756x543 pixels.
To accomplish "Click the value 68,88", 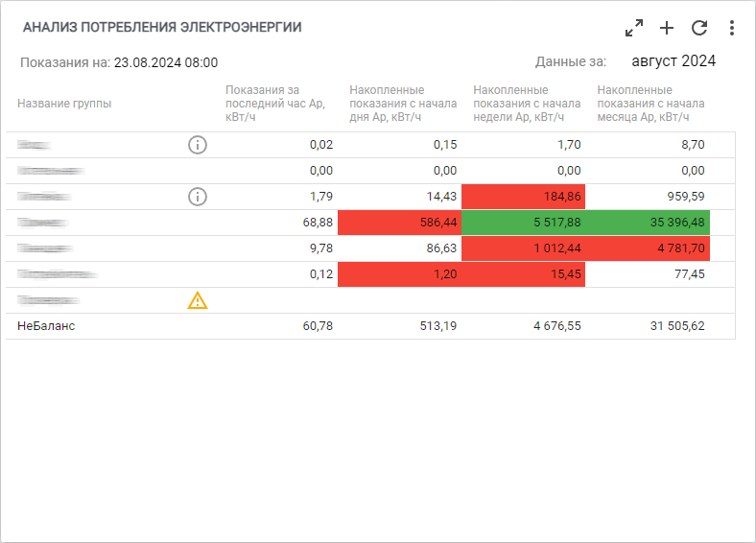I will [x=318, y=223].
